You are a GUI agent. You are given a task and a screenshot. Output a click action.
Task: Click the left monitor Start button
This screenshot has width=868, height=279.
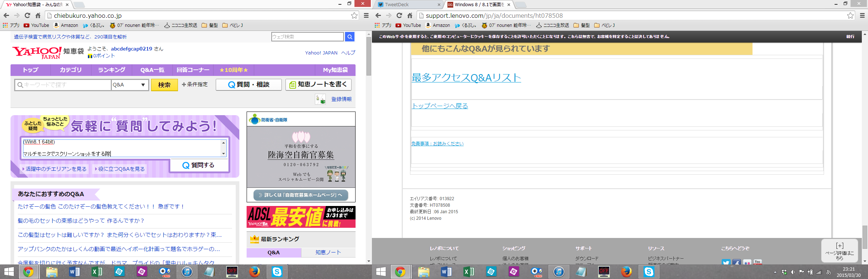click(9, 272)
